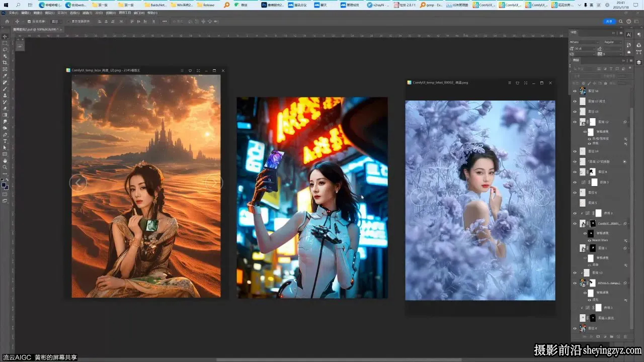The image size is (644, 362).
Task: Select the Hand tool
Action: click(x=5, y=160)
